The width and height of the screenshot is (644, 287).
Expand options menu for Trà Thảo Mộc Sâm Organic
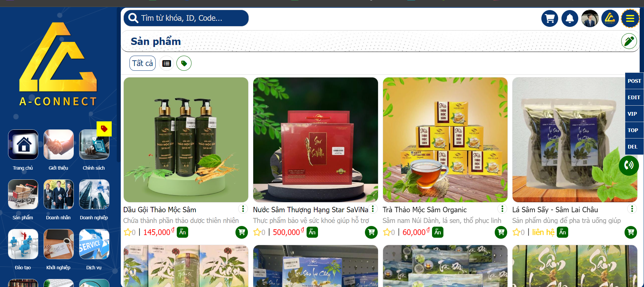[502, 209]
